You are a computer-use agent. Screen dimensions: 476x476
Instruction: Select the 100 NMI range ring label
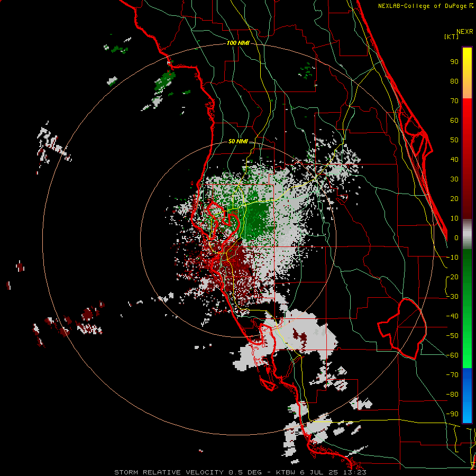(x=238, y=43)
